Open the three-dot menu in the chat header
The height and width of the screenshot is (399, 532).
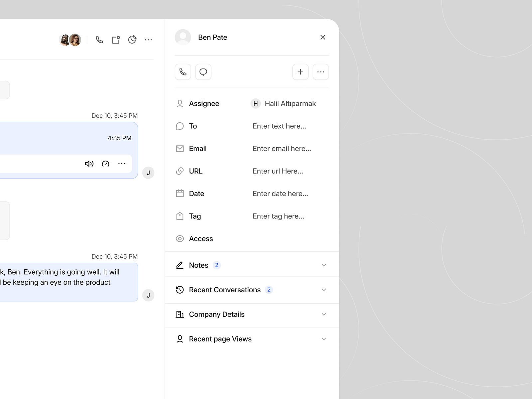(148, 40)
